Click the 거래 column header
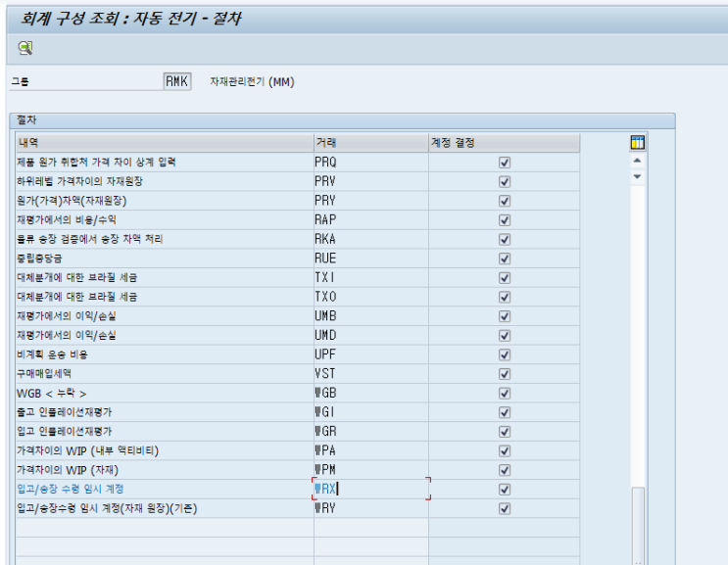728x565 pixels. click(371, 143)
